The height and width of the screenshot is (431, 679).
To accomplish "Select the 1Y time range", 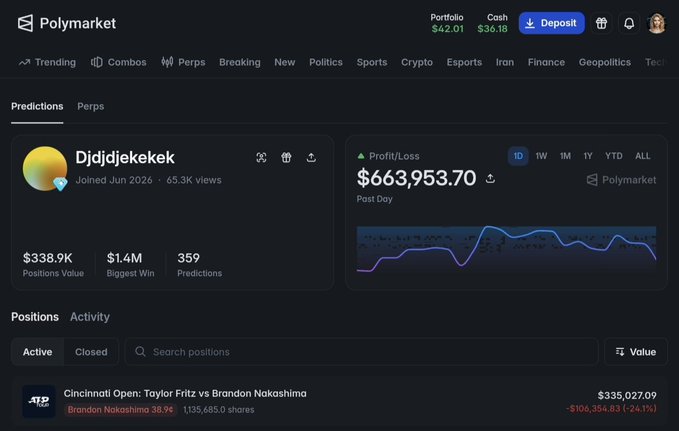I will [588, 156].
